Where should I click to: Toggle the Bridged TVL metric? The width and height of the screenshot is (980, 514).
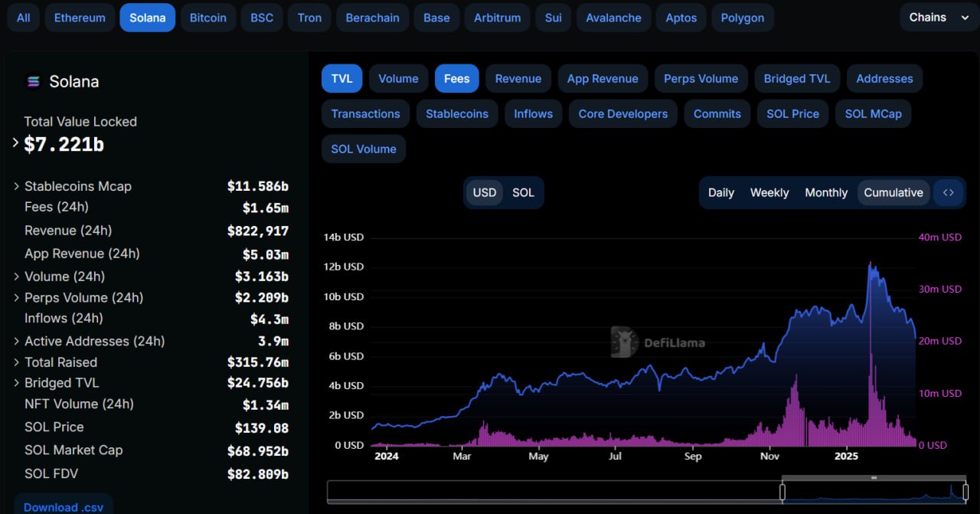[x=797, y=79]
